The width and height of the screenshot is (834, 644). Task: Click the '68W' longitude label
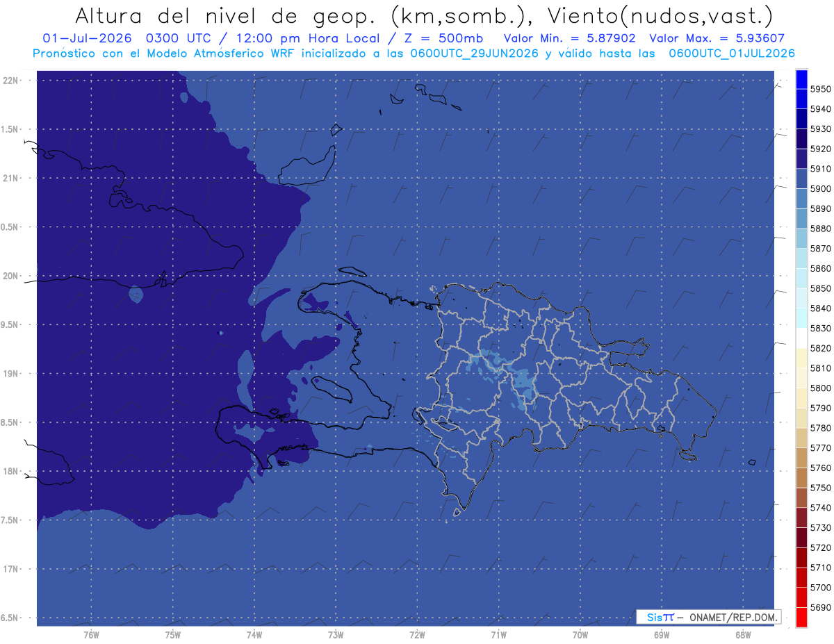(742, 635)
